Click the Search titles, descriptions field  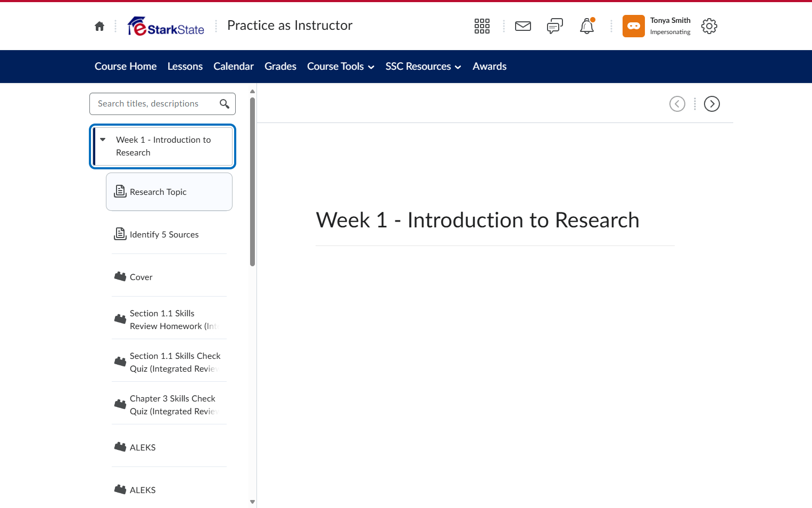pos(162,104)
